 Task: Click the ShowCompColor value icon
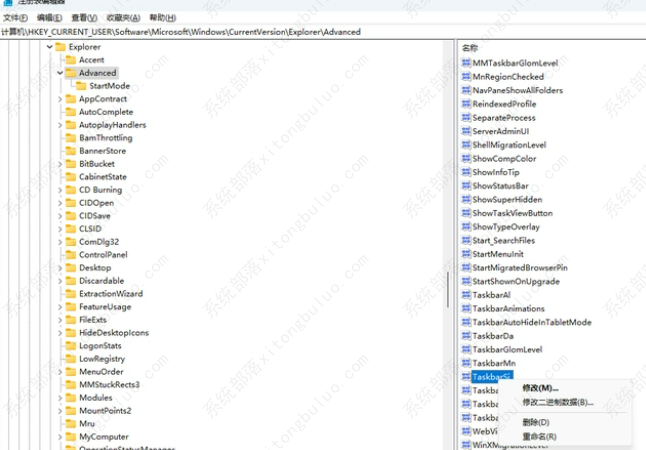pos(466,158)
